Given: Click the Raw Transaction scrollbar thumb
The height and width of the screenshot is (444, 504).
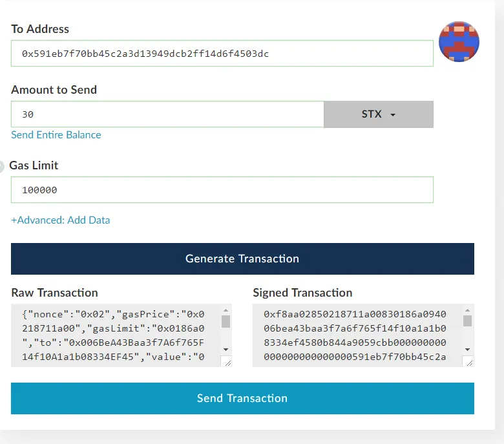Looking at the screenshot, I should point(226,321).
